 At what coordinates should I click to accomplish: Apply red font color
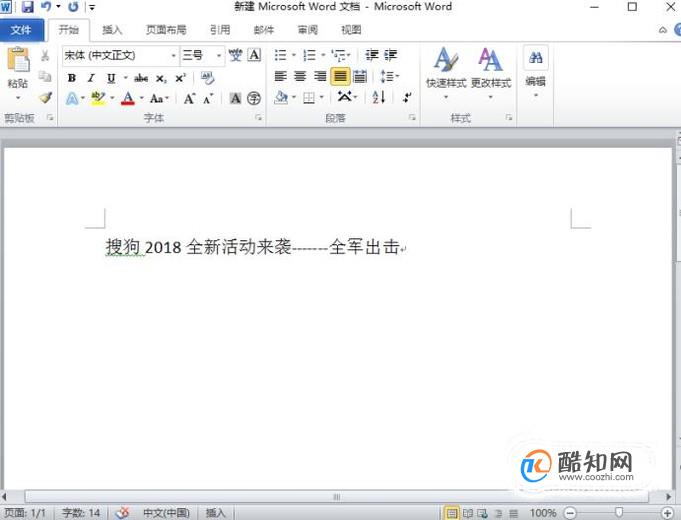coord(128,99)
